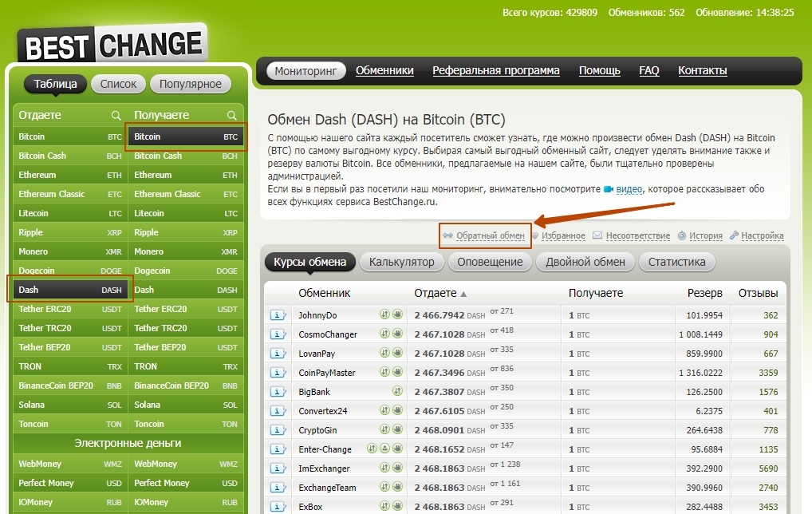This screenshot has width=812, height=514.
Task: Click hand icon in ExchangeTeam row
Action: point(397,487)
